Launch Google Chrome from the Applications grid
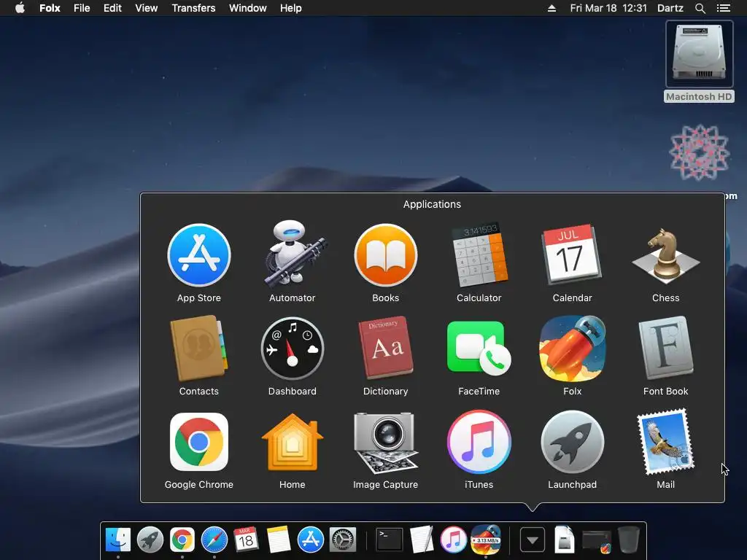This screenshot has width=747, height=560. tap(199, 442)
